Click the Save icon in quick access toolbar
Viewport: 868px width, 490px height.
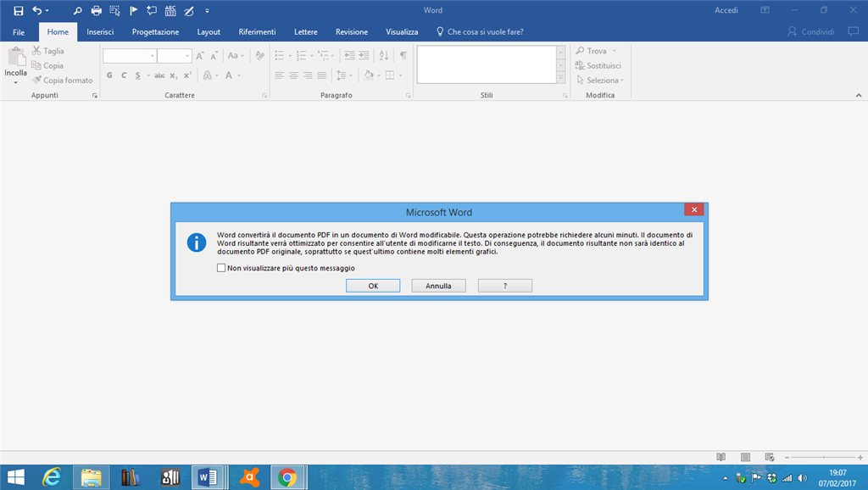click(19, 10)
